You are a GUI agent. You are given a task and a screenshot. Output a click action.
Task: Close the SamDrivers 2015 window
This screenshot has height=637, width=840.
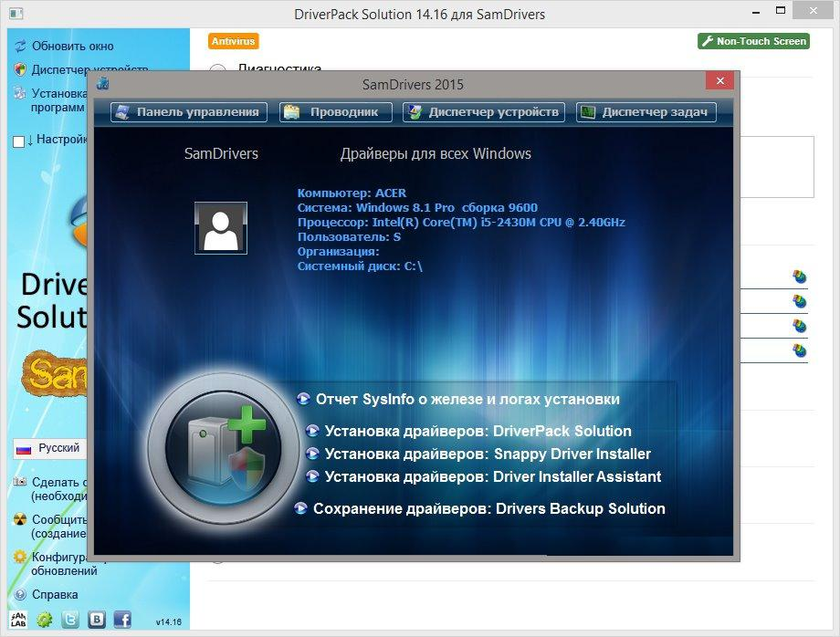[x=719, y=81]
